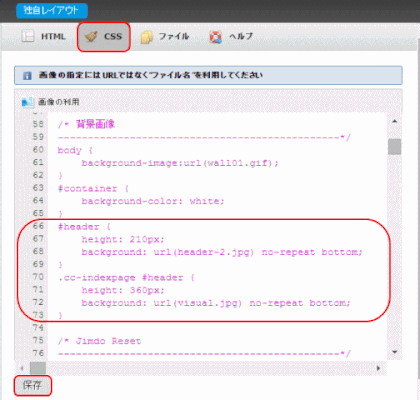Click the ヘルプ lifebuoy icon
The height and width of the screenshot is (400, 420).
coord(216,37)
